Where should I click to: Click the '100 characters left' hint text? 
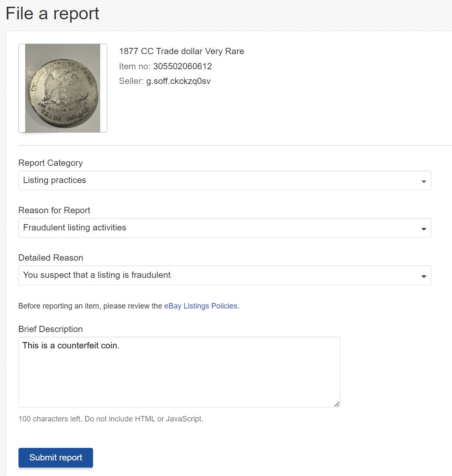[x=111, y=419]
